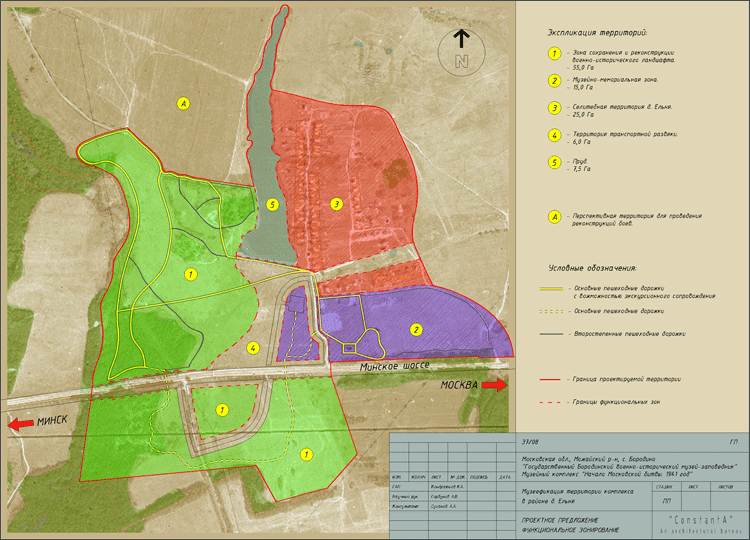This screenshot has height=540, width=750.
Task: Click the solid red line legend sample
Action: coord(553,379)
